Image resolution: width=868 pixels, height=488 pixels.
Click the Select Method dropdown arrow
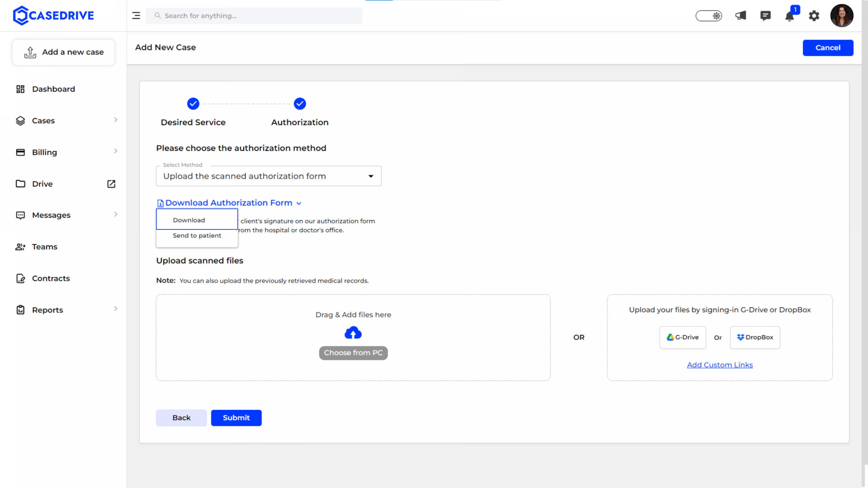pyautogui.click(x=371, y=177)
